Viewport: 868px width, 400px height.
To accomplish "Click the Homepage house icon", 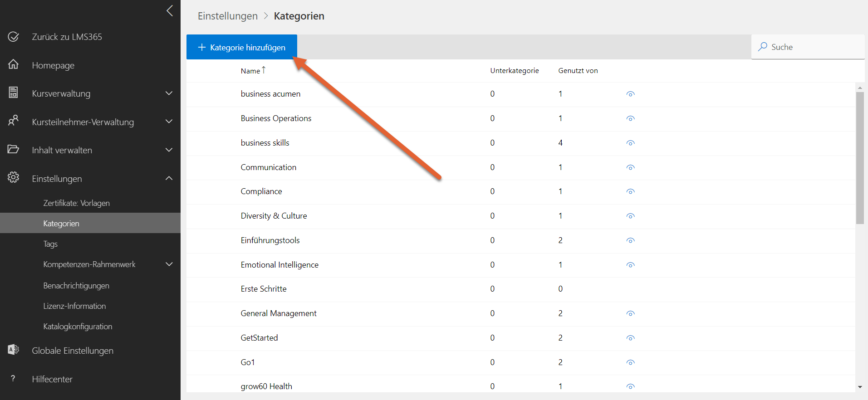I will point(14,64).
